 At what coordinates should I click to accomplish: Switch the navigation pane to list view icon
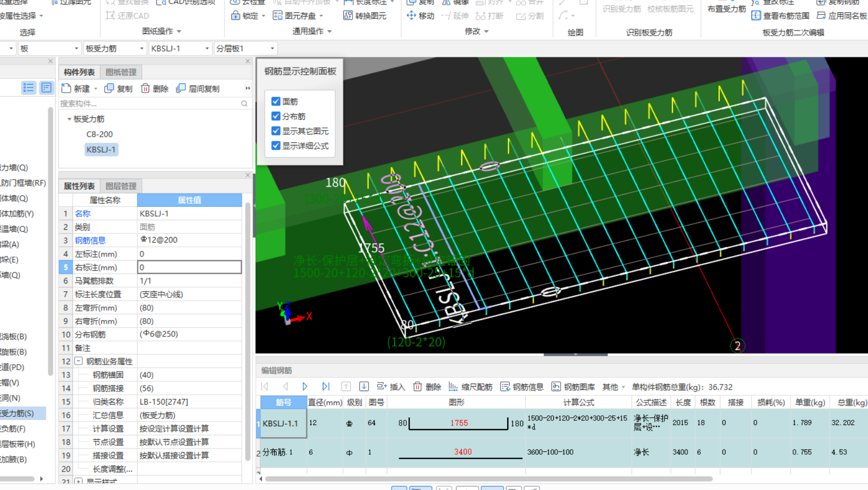(28, 88)
